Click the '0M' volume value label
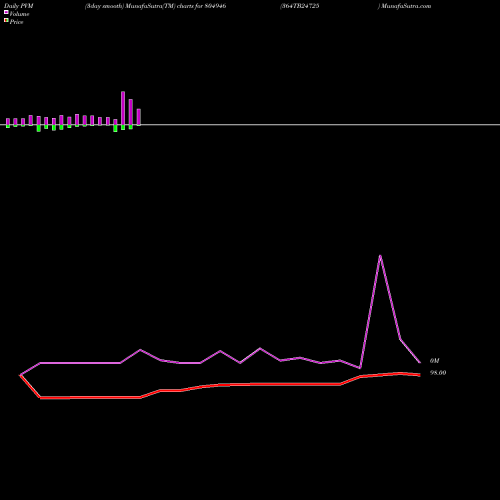This screenshot has height=500, width=500. pyautogui.click(x=435, y=361)
